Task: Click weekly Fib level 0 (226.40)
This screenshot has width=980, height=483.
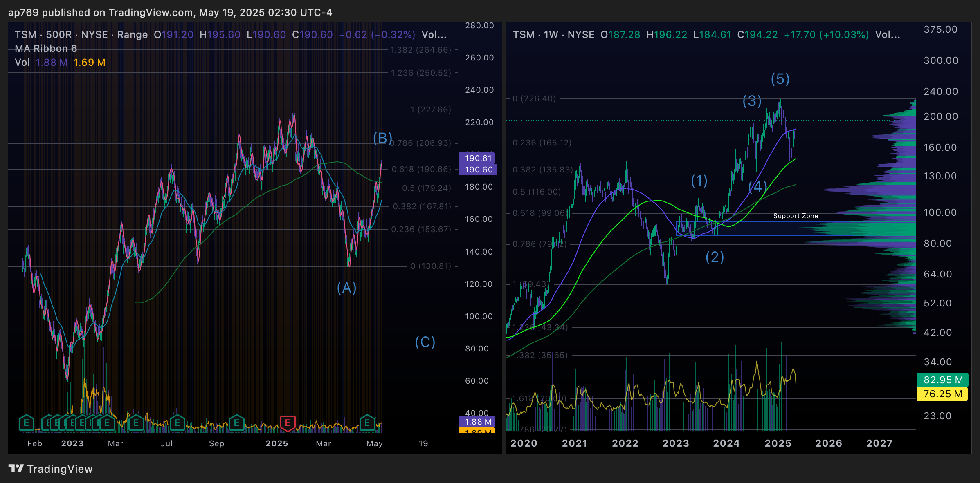Action: (534, 98)
